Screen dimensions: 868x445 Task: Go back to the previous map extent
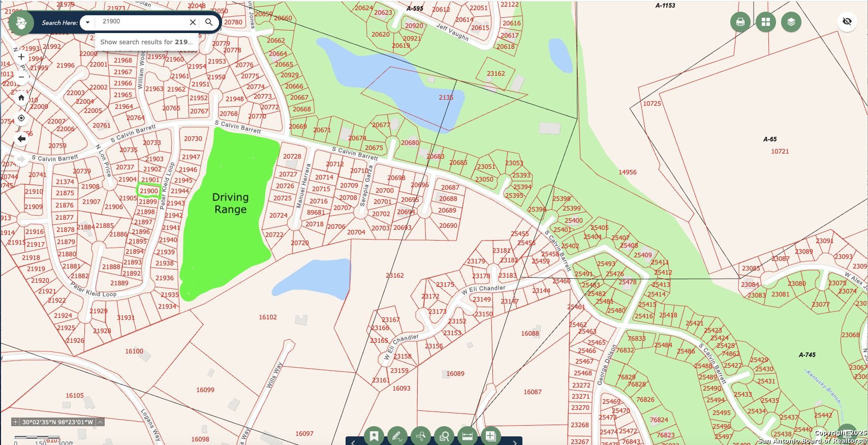21,139
